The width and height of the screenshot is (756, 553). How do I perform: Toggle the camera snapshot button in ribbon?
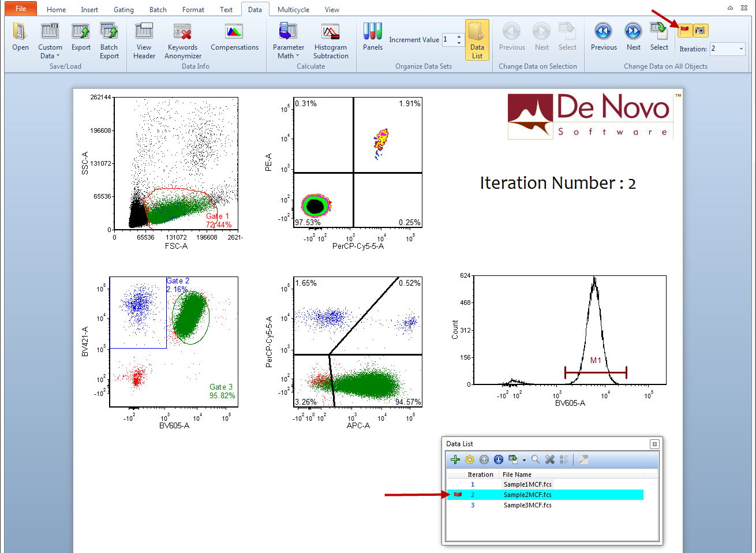point(700,30)
